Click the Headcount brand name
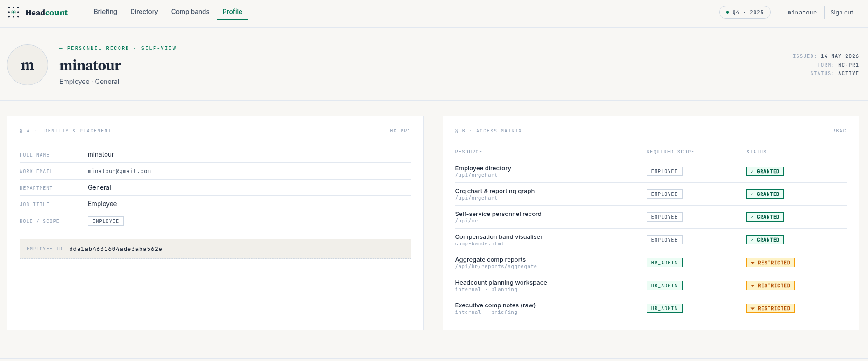 coord(46,13)
